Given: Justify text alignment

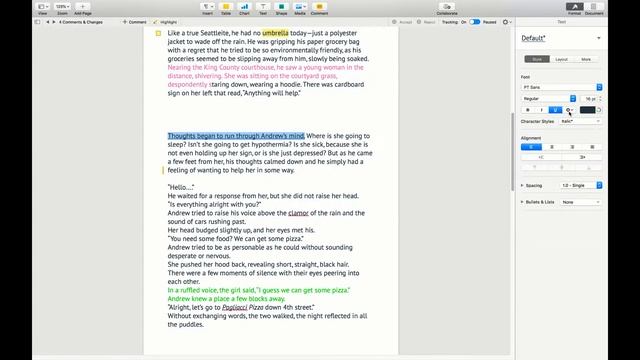Looking at the screenshot, I should [x=592, y=147].
